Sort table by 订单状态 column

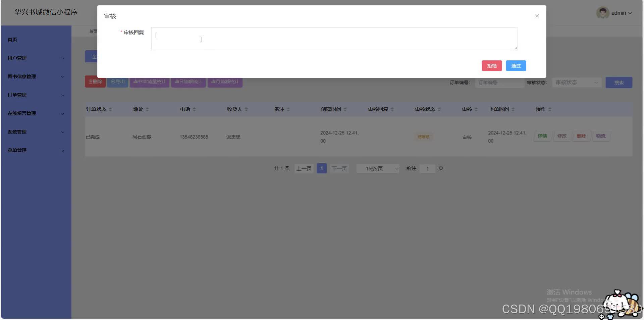click(x=97, y=109)
